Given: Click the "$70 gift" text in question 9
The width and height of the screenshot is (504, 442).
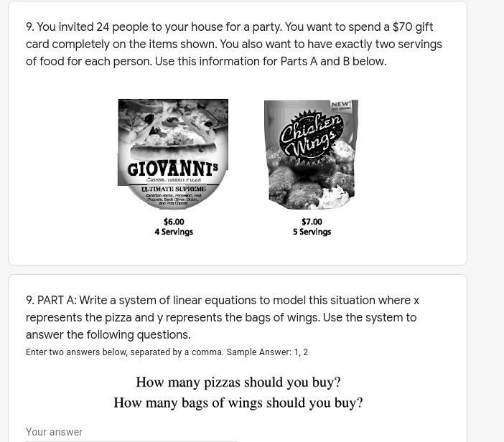Looking at the screenshot, I should [413, 27].
